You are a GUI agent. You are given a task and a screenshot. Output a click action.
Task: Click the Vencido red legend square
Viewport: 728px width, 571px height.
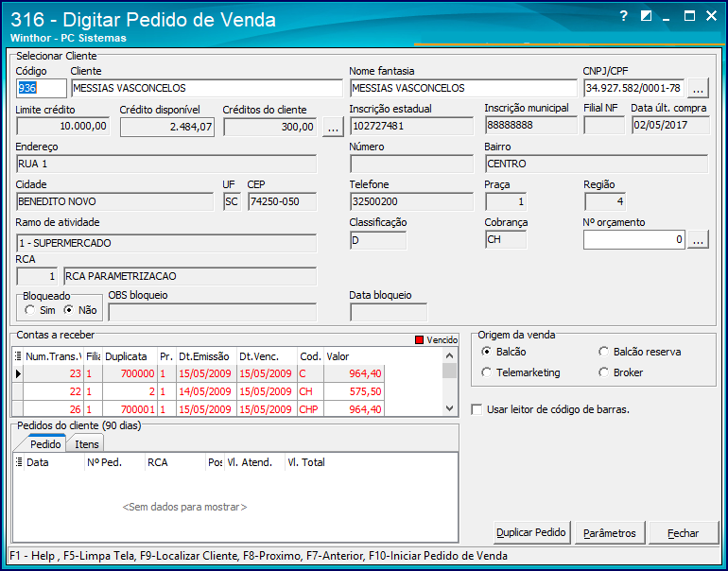pyautogui.click(x=419, y=339)
